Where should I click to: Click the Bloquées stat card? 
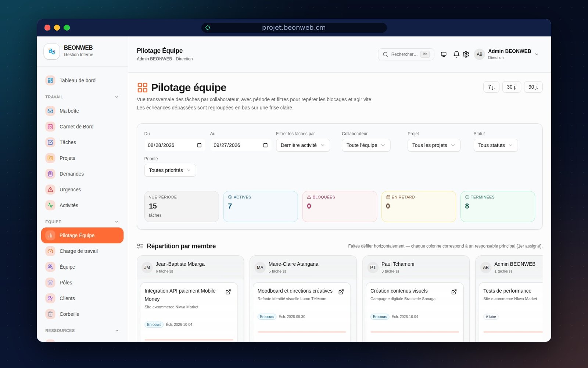click(x=340, y=206)
